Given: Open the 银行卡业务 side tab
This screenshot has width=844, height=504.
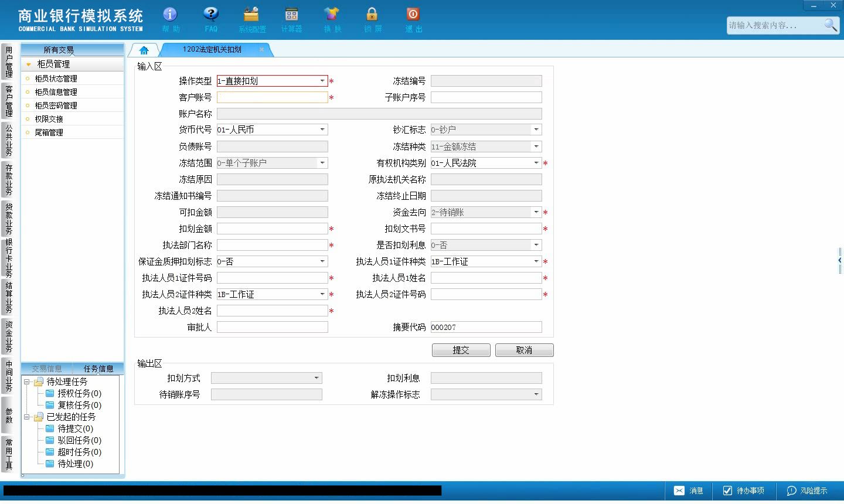Looking at the screenshot, I should (x=9, y=258).
